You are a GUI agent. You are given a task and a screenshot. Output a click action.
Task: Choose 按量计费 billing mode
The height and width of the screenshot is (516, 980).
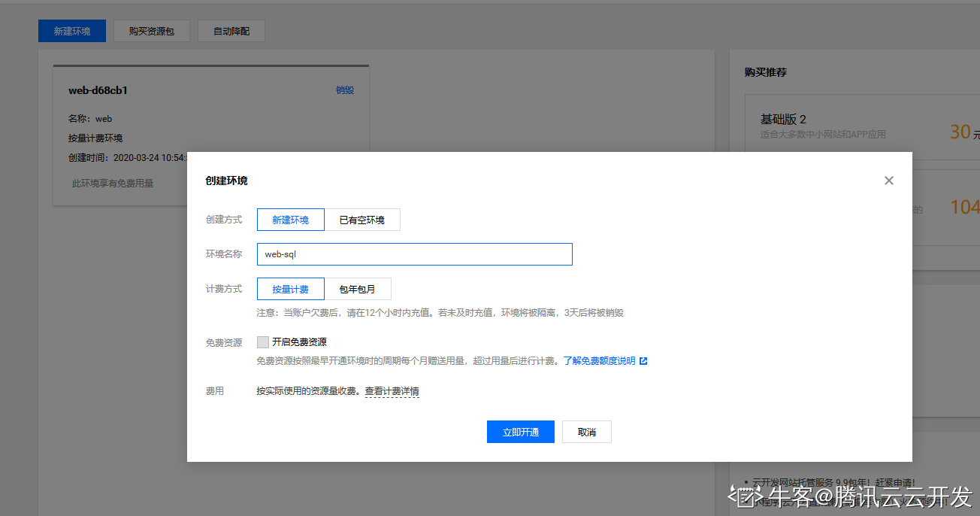(290, 289)
